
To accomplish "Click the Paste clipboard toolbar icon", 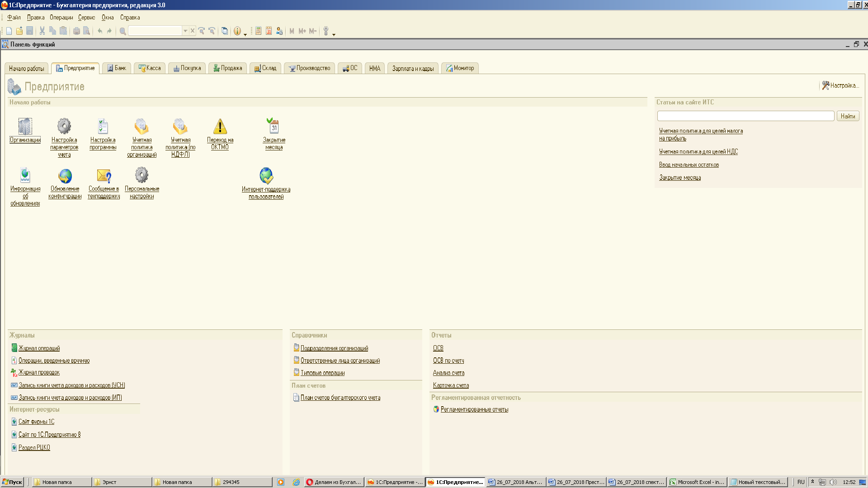I will coord(63,31).
